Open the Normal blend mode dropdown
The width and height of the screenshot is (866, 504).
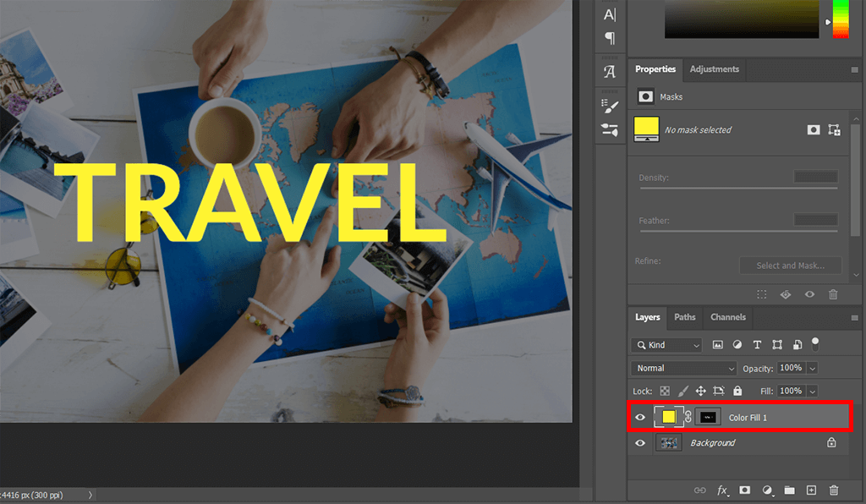click(x=683, y=368)
